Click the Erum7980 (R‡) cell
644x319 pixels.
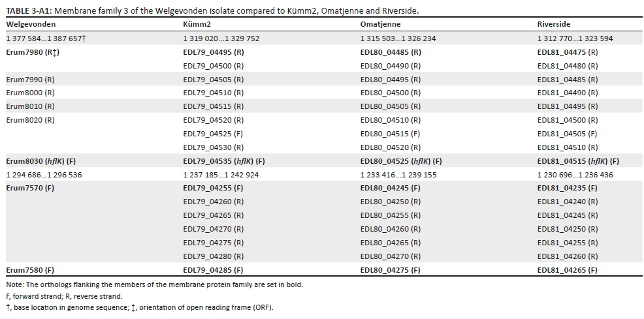[33, 52]
